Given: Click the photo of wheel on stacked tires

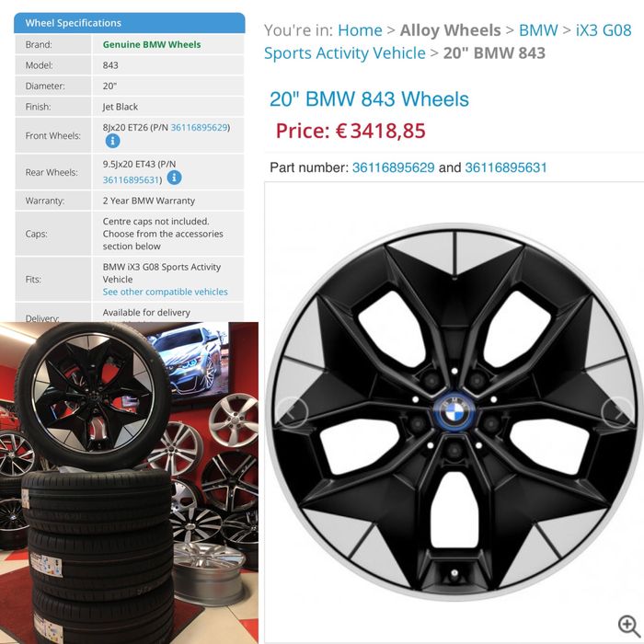Looking at the screenshot, I should pos(129,483).
